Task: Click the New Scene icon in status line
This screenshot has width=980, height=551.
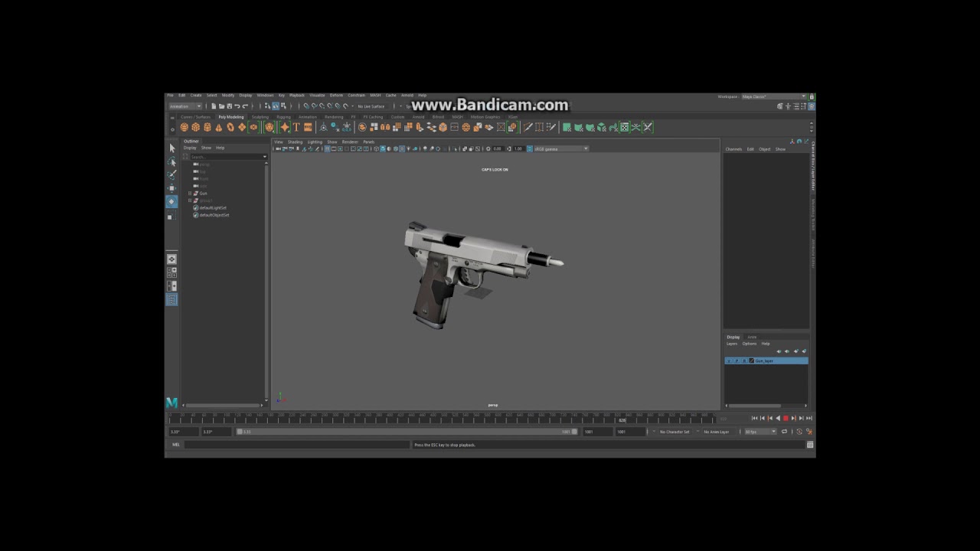Action: (214, 106)
